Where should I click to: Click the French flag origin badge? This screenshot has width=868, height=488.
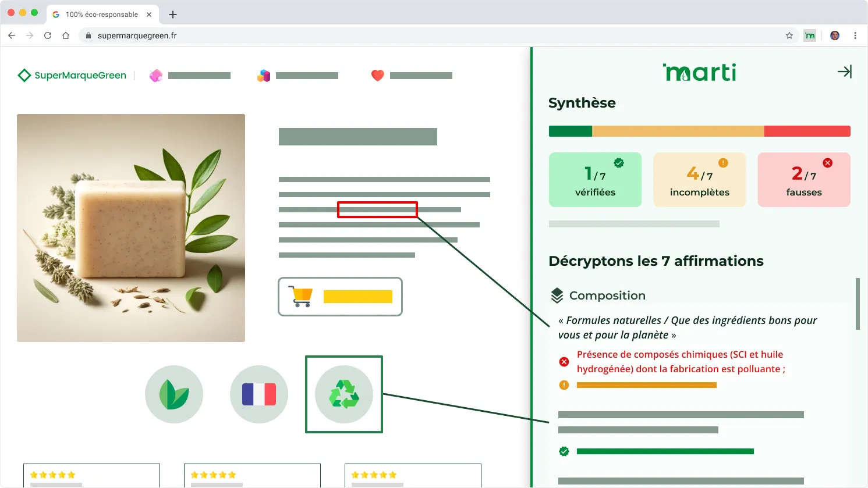point(258,394)
